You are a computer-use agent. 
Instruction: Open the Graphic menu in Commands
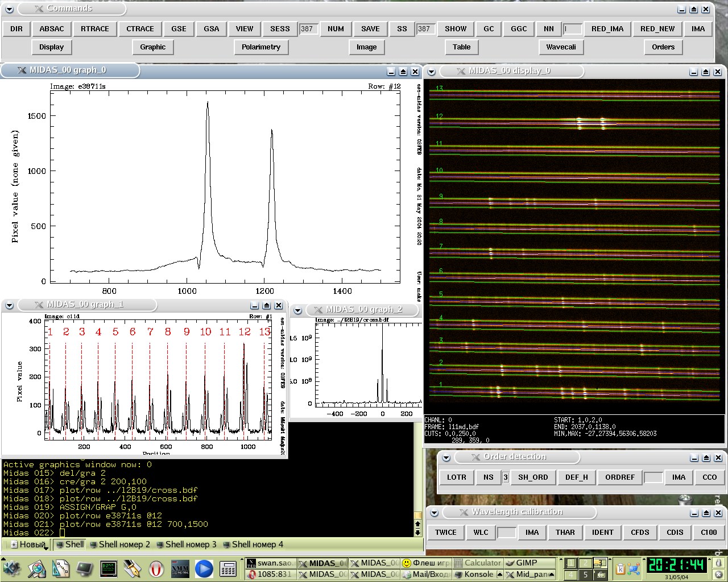(x=153, y=47)
